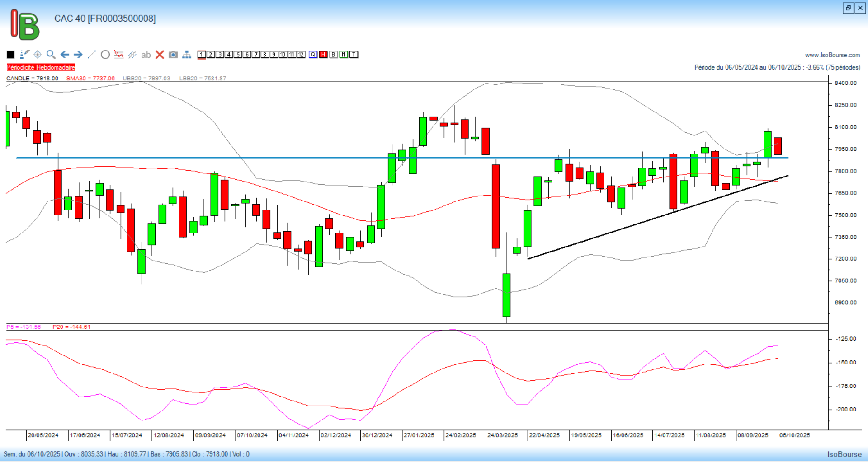The width and height of the screenshot is (868, 462).
Task: Go back with the left arrow
Action: [x=65, y=55]
